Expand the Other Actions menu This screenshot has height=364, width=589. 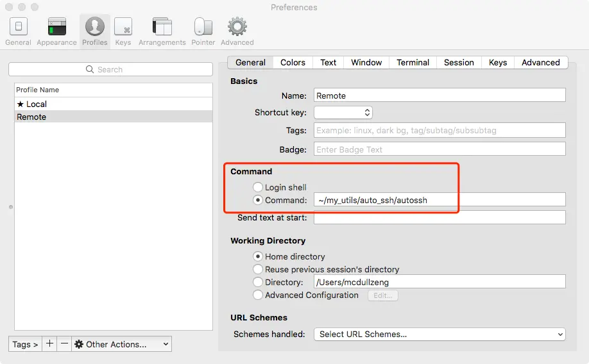pos(121,344)
